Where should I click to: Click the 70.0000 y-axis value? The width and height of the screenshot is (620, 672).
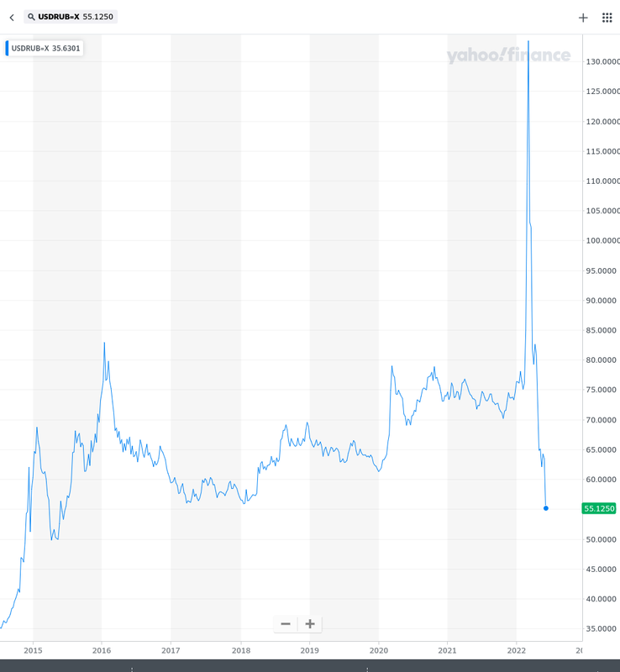tap(602, 420)
